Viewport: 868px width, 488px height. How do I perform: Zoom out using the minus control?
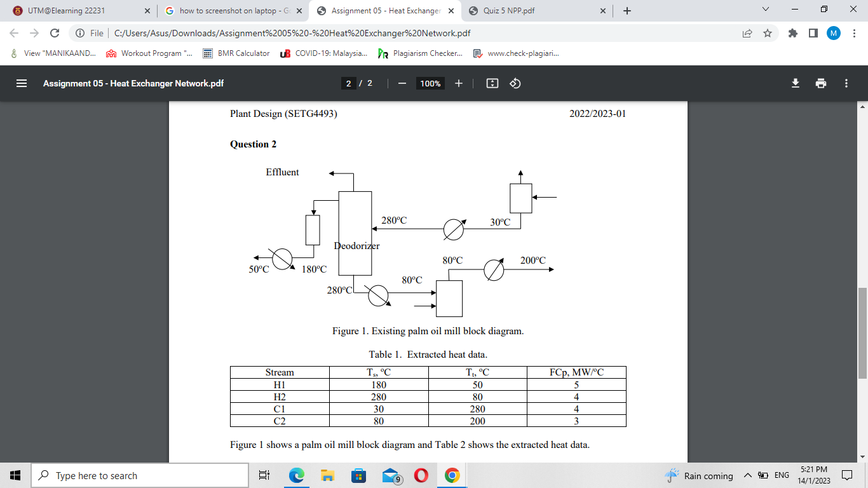click(x=403, y=83)
